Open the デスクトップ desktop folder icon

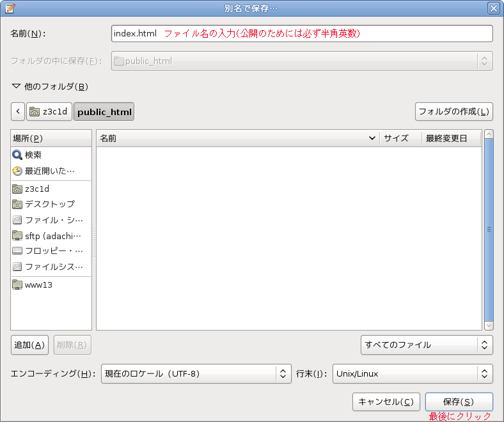pyautogui.click(x=17, y=204)
